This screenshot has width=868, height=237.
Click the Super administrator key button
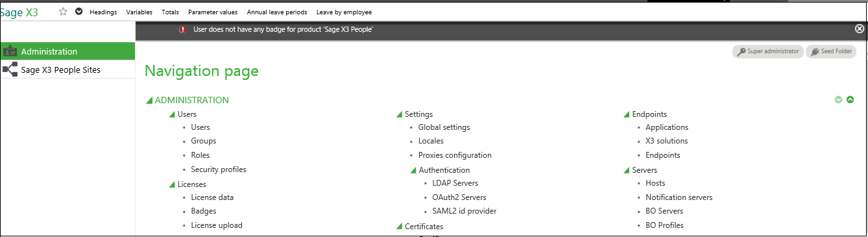tap(768, 51)
